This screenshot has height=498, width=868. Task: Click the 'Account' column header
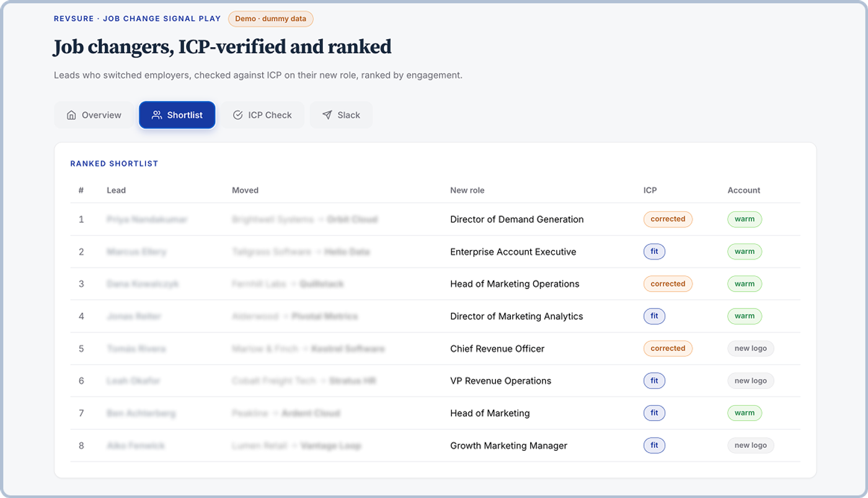pyautogui.click(x=744, y=190)
